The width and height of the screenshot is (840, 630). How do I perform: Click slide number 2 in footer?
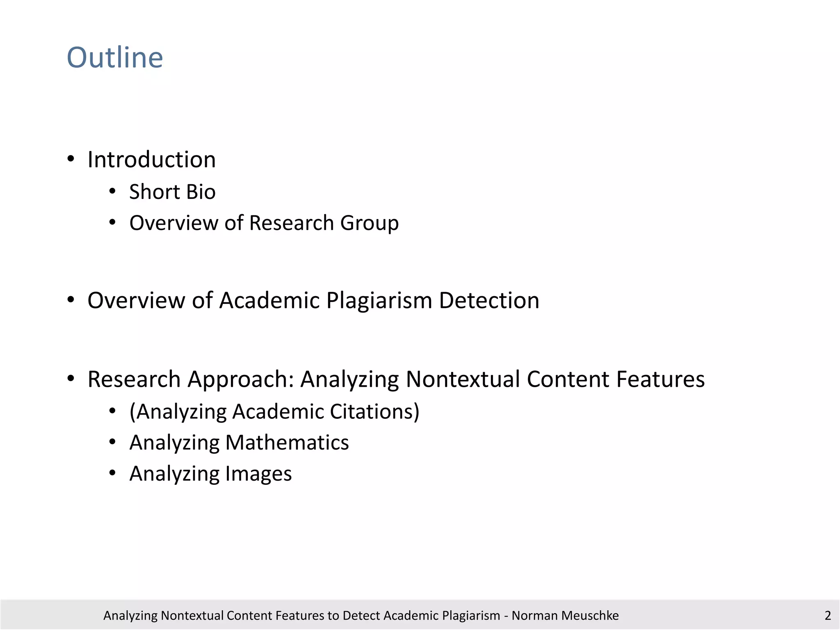pyautogui.click(x=828, y=615)
